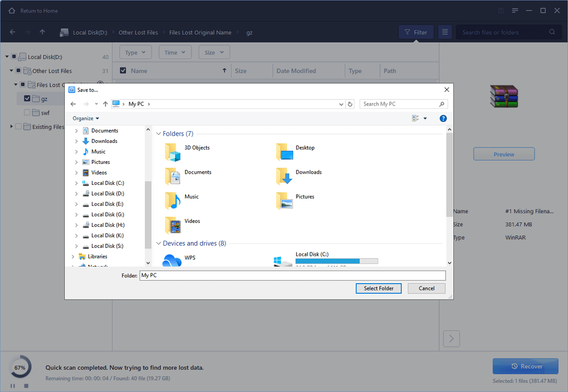Click the refresh button beside the address bar
568x392 pixels.
[x=350, y=104]
